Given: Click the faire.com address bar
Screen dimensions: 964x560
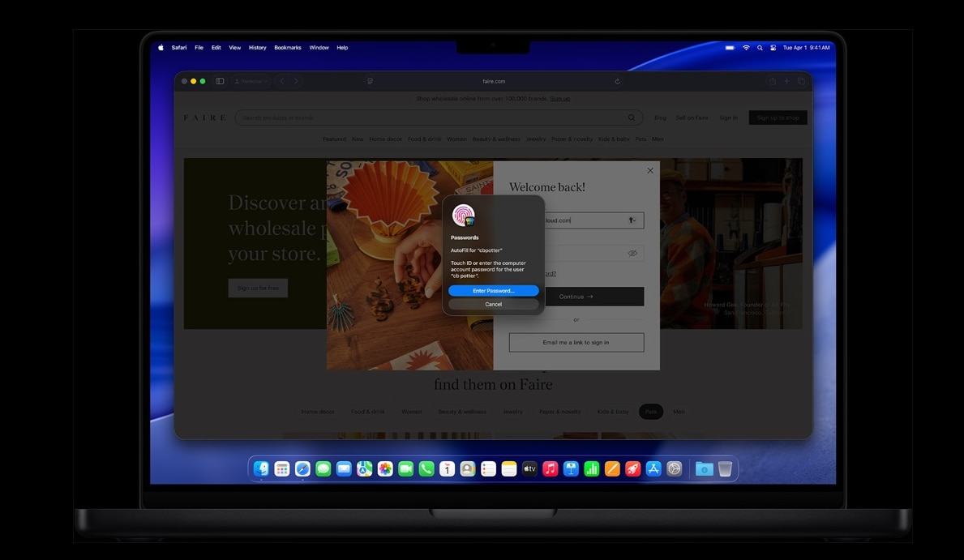Looking at the screenshot, I should pos(493,81).
